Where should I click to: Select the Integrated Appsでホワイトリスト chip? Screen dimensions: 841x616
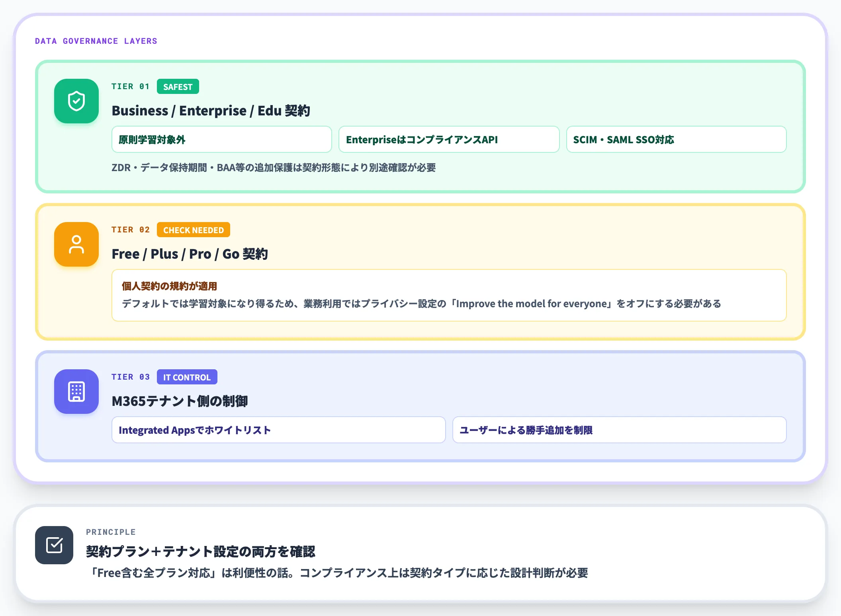click(x=279, y=430)
